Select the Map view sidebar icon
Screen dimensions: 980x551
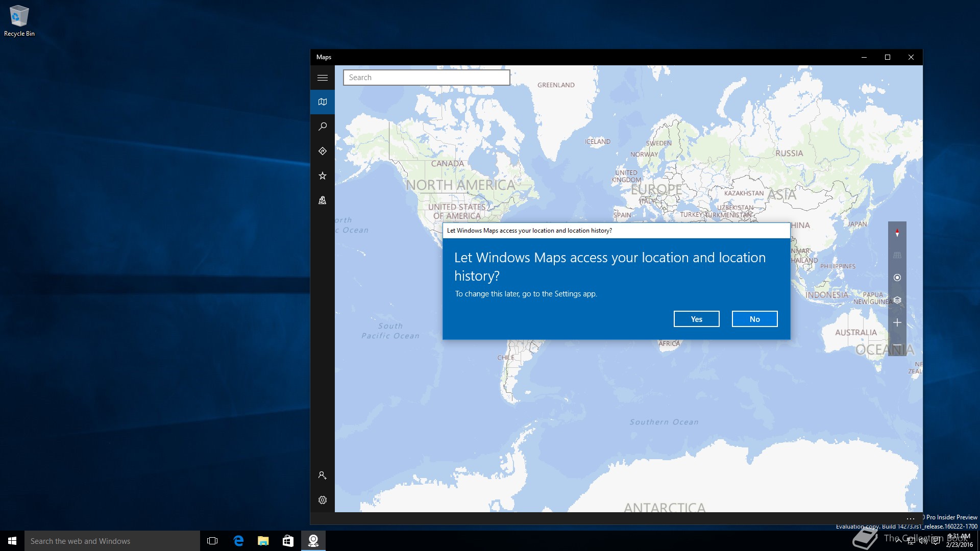coord(323,102)
